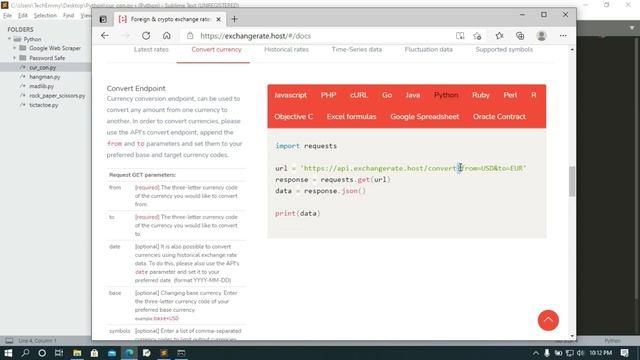Open the Fluctuation data tab
The width and height of the screenshot is (640, 360).
point(429,49)
